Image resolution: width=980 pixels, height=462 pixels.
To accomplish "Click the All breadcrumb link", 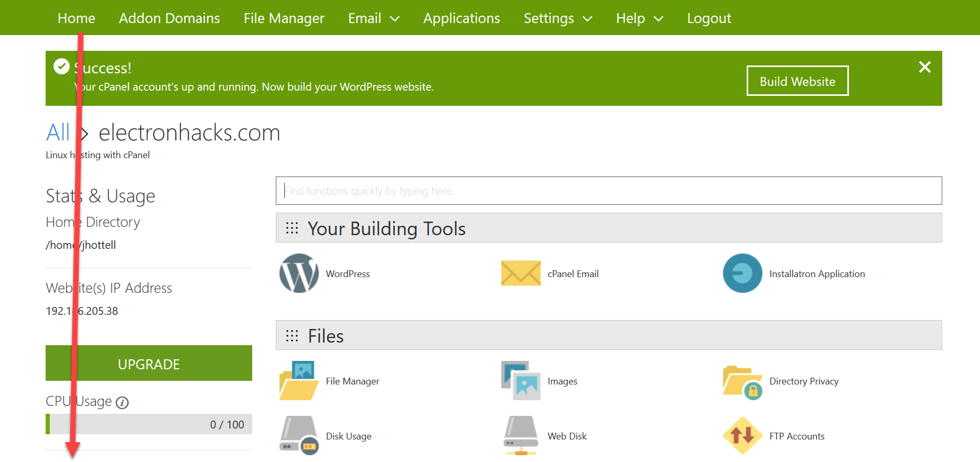I will [x=58, y=132].
